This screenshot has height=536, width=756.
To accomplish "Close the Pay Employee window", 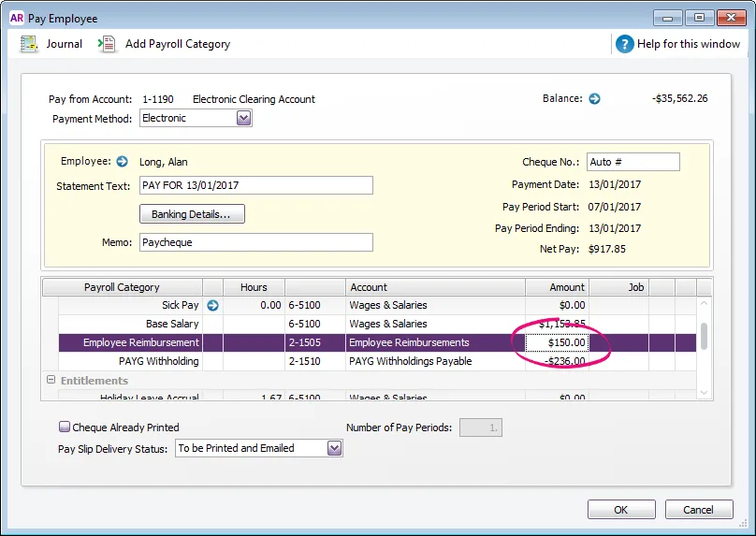I will [x=731, y=18].
